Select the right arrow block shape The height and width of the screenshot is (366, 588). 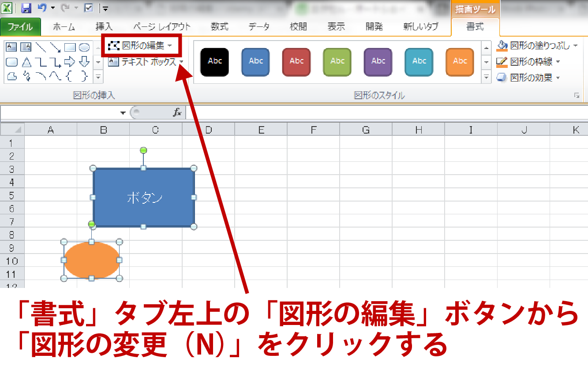(70, 62)
